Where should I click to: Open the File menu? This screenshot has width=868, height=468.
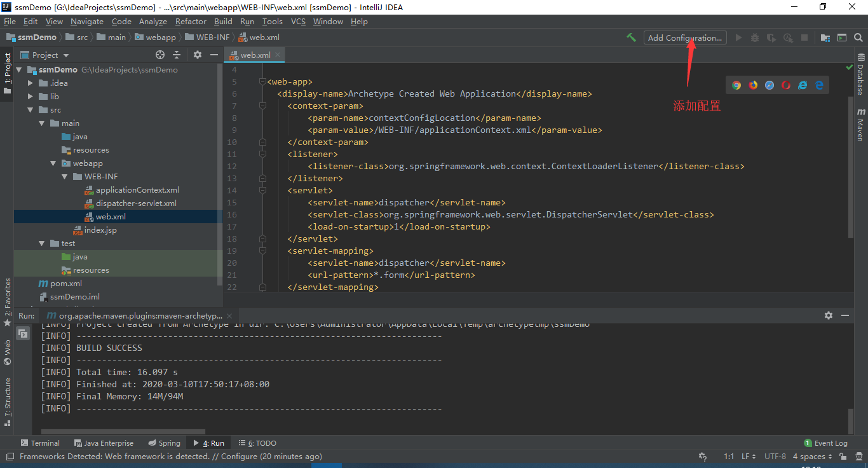10,22
